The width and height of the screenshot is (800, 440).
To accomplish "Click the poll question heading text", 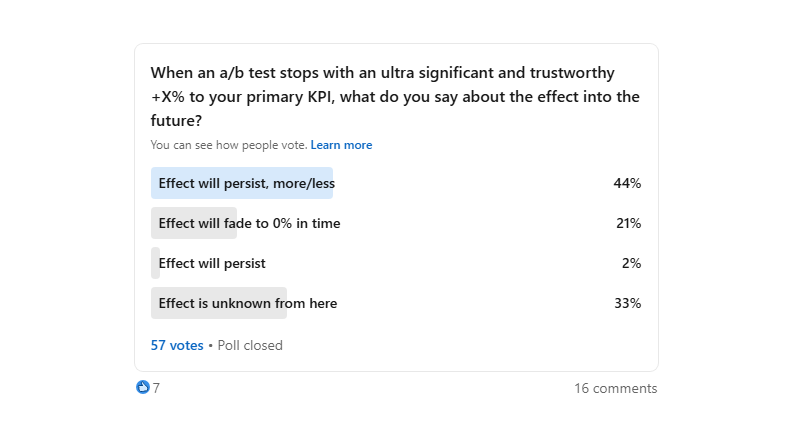I will 395,97.
